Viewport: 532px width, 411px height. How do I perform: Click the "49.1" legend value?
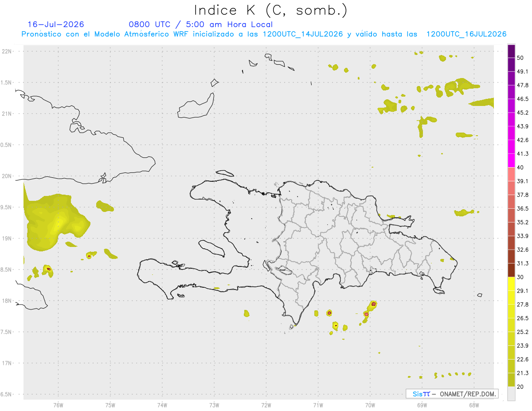point(523,71)
